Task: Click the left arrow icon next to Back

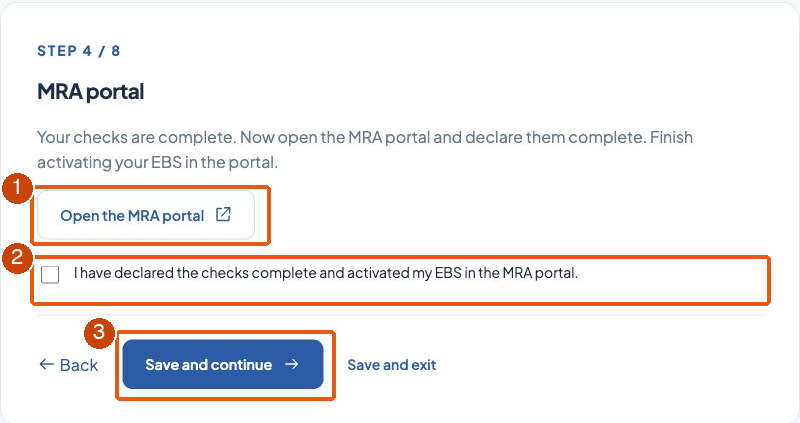Action: [x=46, y=364]
